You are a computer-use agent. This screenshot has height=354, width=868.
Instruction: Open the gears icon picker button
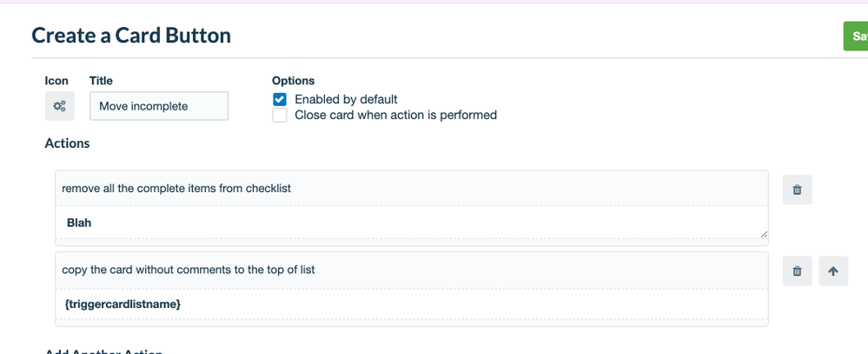tap(60, 106)
